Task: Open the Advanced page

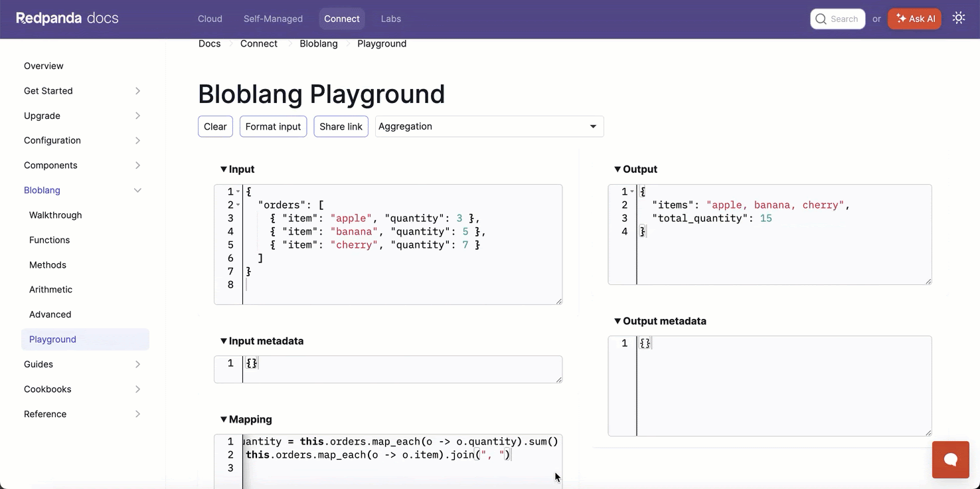Action: 50,314
